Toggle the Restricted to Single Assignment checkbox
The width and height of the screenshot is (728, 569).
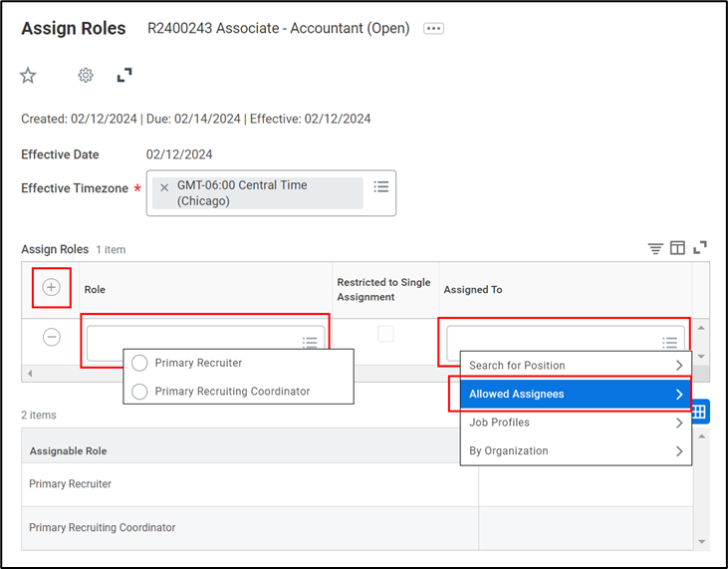pyautogui.click(x=385, y=334)
